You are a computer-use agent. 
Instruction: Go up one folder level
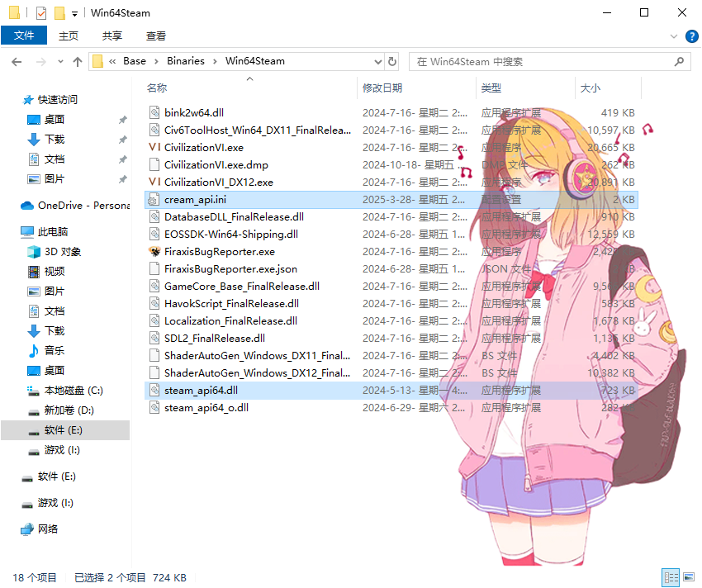click(78, 62)
